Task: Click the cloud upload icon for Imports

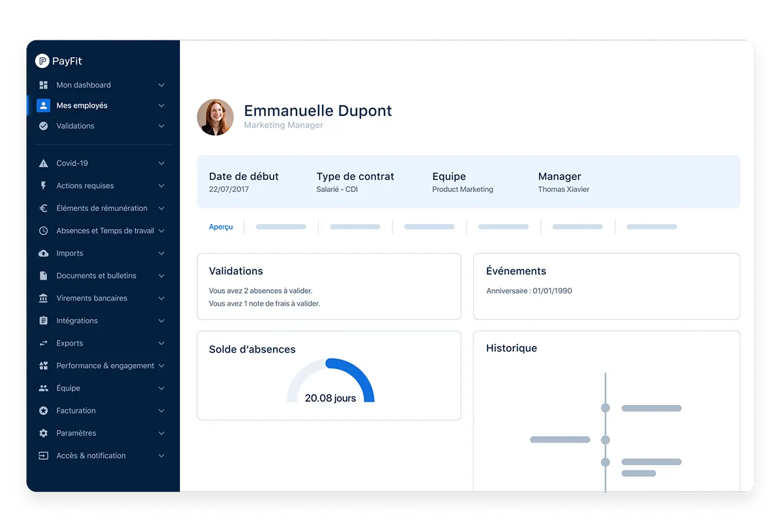Action: [44, 253]
